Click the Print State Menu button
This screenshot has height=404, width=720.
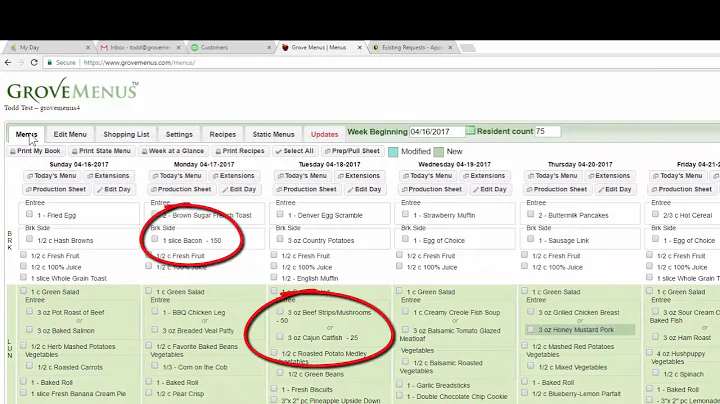101,151
